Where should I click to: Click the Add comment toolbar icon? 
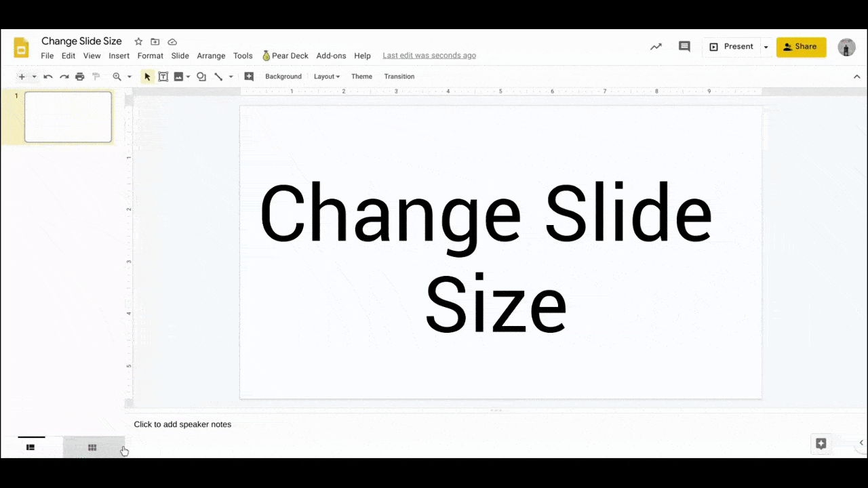[249, 77]
